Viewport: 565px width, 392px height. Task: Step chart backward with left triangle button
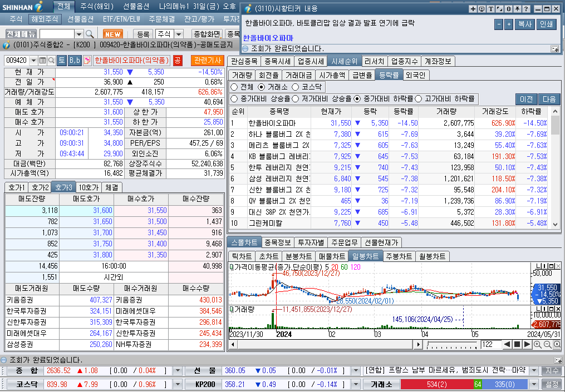click(507, 345)
